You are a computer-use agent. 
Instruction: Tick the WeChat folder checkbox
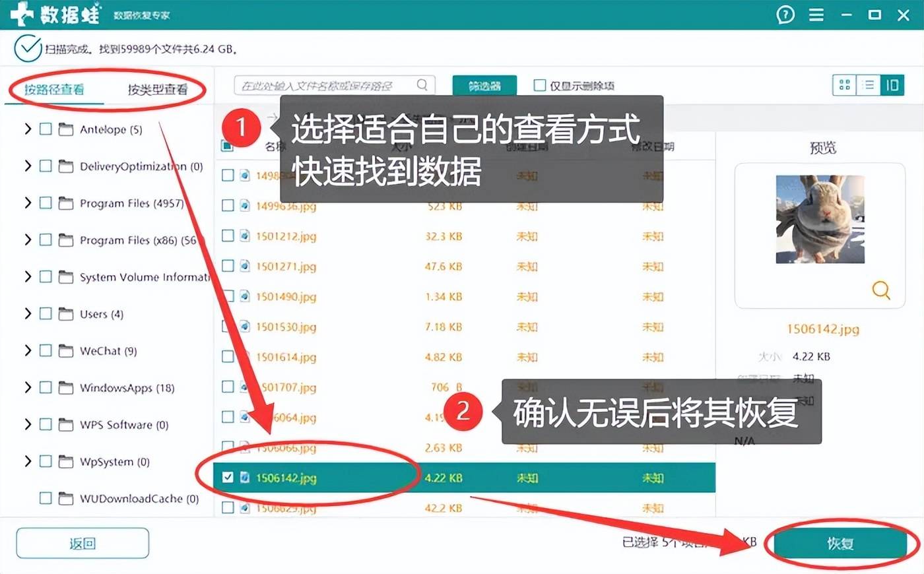click(x=46, y=351)
